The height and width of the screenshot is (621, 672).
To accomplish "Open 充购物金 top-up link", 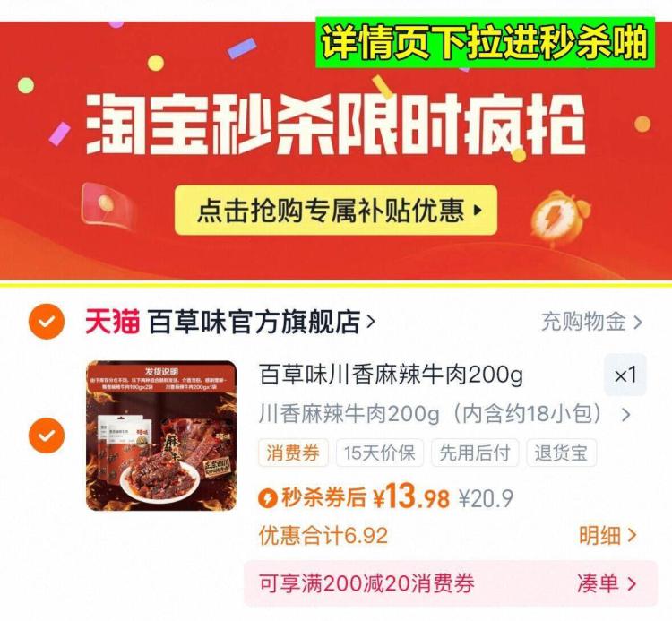I will [x=592, y=322].
